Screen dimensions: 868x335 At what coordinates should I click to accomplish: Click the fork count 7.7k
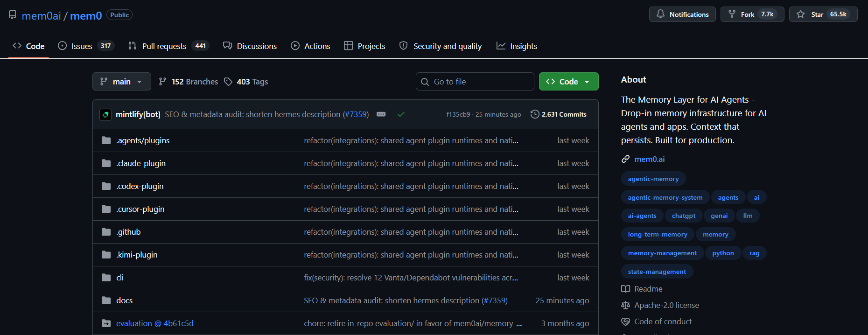coord(767,14)
